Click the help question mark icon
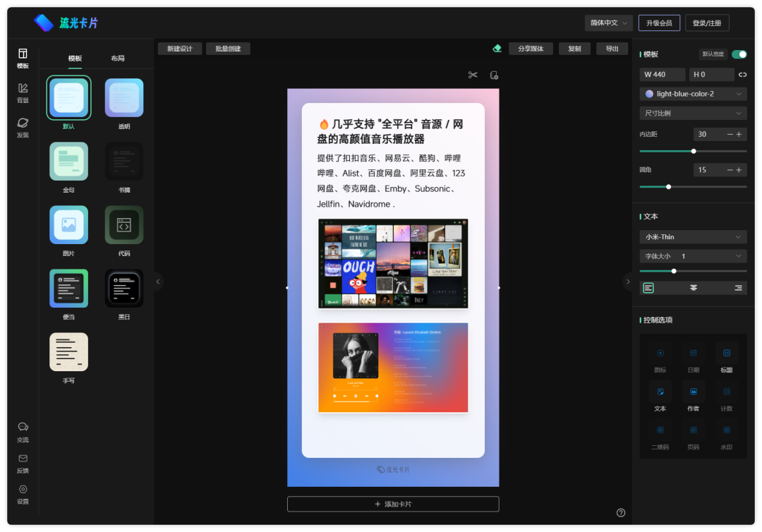This screenshot has height=532, width=762. click(x=621, y=513)
